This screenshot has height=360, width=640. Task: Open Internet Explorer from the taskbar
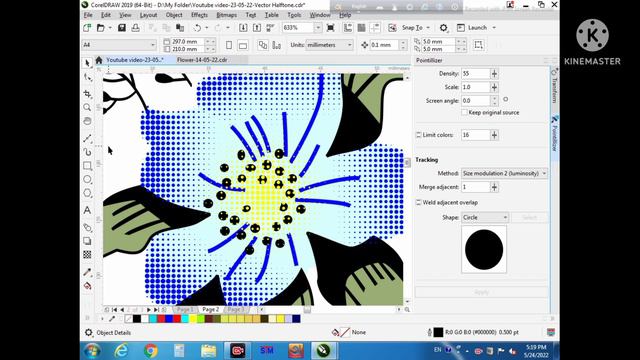click(x=121, y=351)
